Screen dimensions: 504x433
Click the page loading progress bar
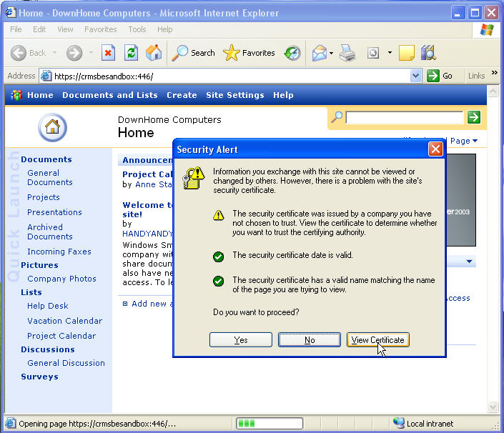point(270,423)
